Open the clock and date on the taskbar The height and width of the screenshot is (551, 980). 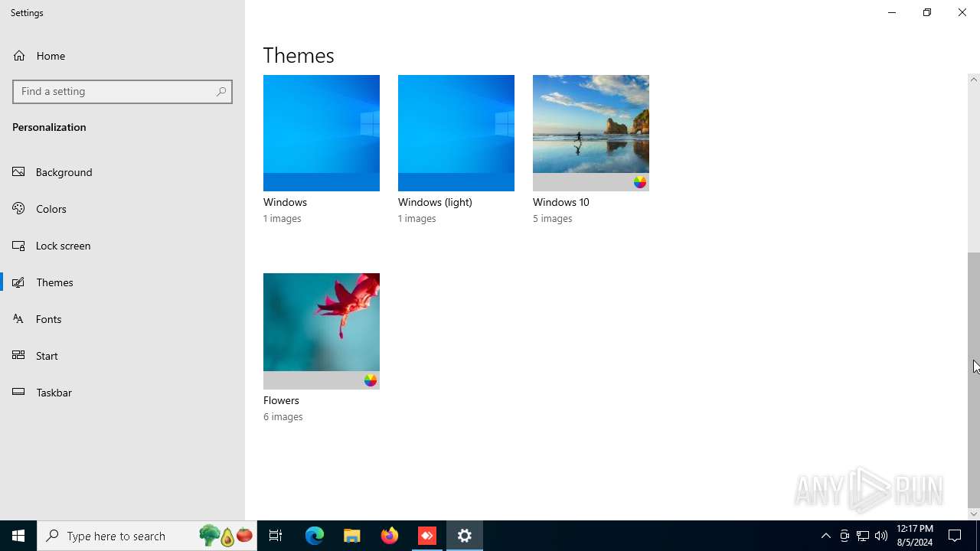(x=915, y=536)
